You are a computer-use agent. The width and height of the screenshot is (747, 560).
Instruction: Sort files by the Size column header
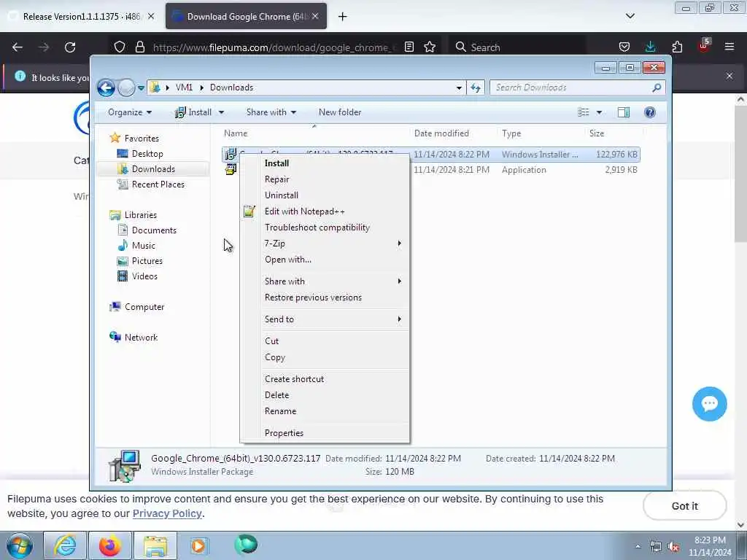pos(614,134)
